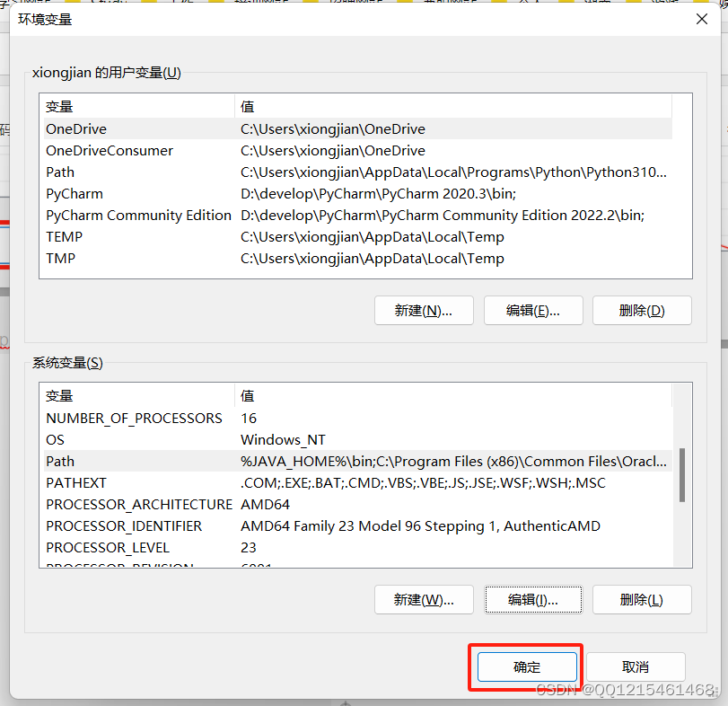Select the user Path variable with Python310
The height and width of the screenshot is (706, 728).
(x=358, y=172)
